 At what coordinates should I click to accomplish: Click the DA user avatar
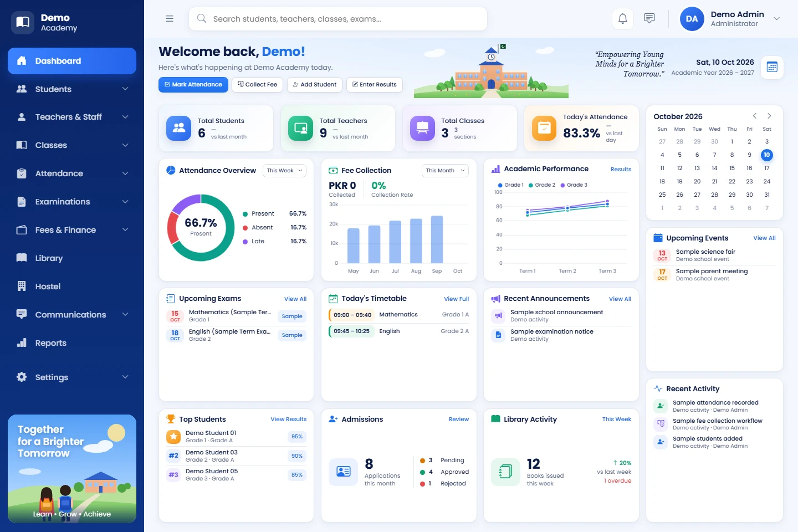click(692, 19)
